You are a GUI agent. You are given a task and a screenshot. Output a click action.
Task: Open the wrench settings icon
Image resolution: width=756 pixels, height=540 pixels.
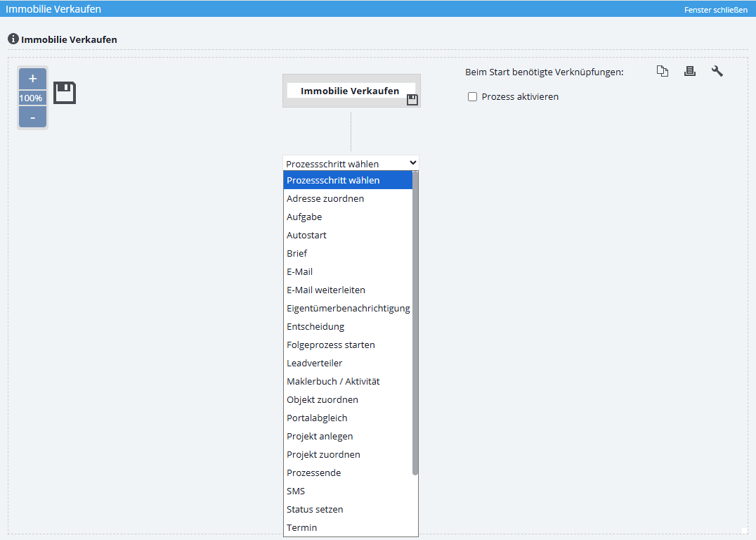(717, 71)
